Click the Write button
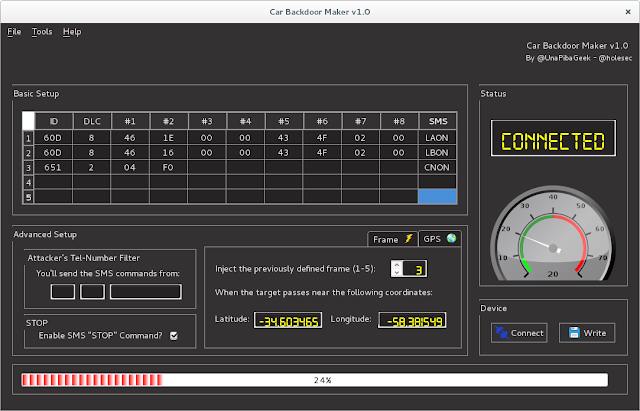 pos(587,333)
